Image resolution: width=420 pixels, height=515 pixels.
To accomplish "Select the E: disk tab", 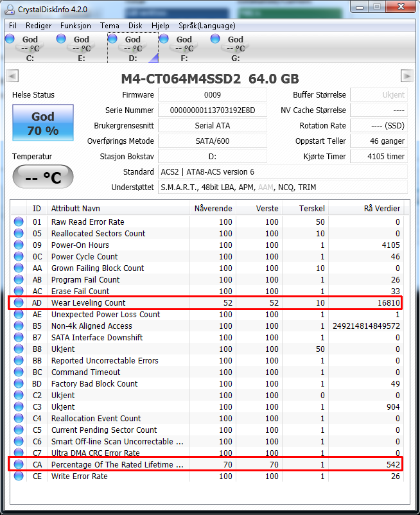I will tap(81, 48).
